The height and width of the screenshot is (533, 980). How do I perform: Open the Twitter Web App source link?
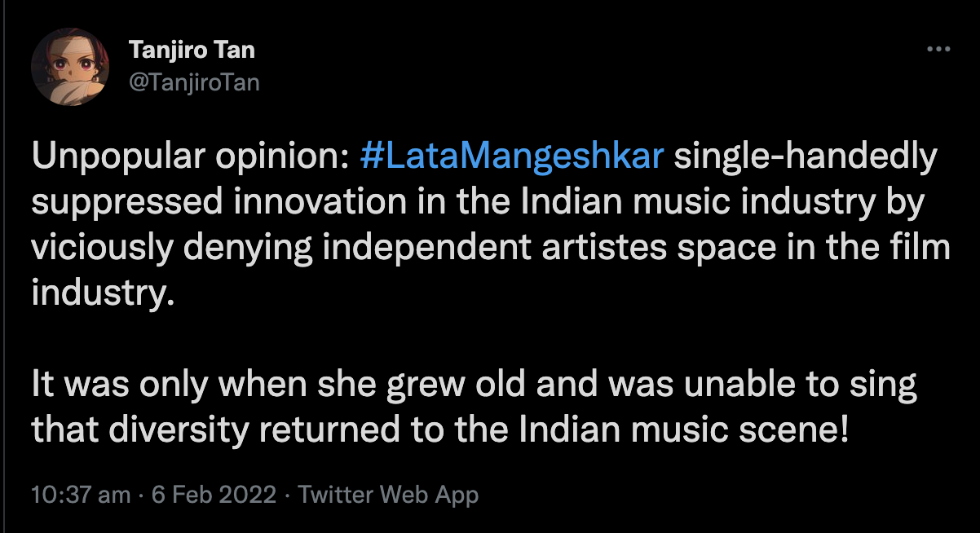[x=388, y=495]
